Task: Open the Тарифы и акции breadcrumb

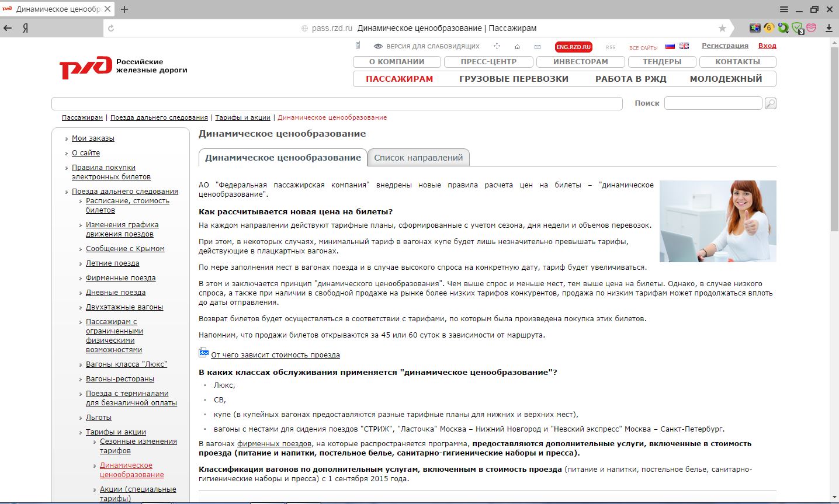Action: tap(242, 117)
